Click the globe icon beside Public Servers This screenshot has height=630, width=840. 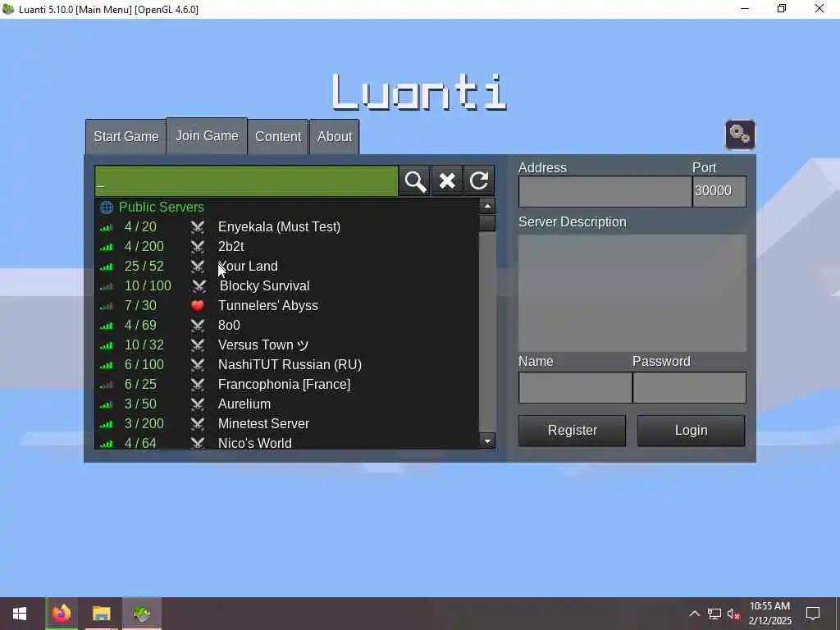[107, 208]
